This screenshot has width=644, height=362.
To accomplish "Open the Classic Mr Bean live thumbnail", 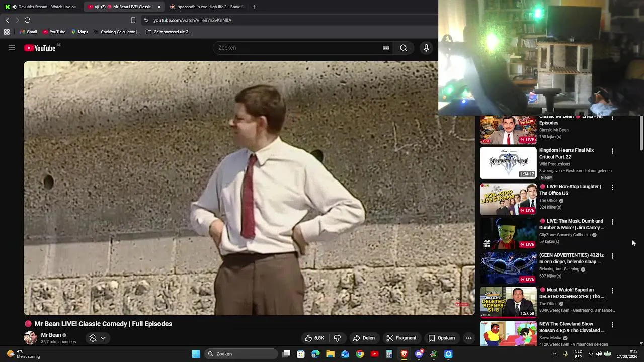I will 508,130.
